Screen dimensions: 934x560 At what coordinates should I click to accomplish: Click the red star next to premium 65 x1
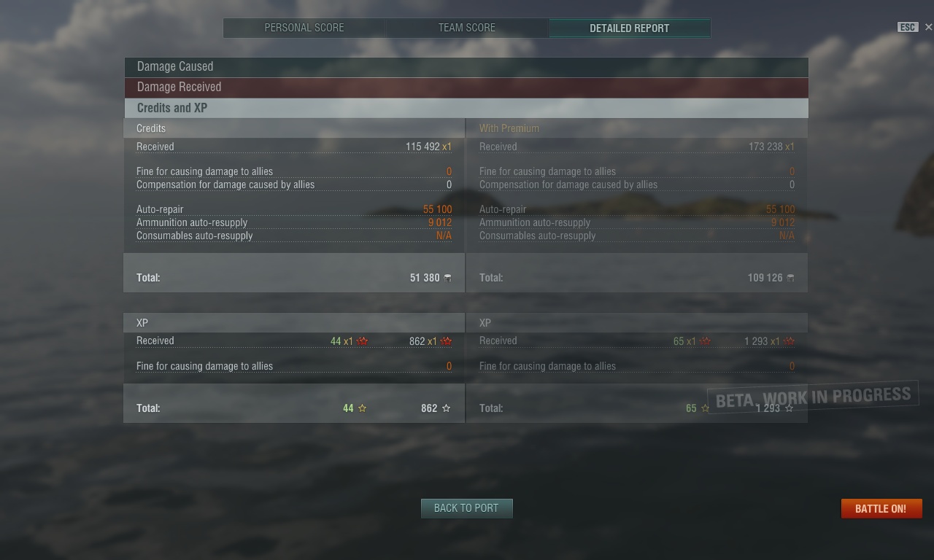point(705,341)
